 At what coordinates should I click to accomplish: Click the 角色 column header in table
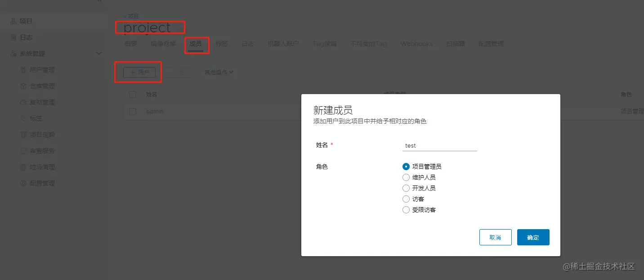[x=626, y=95]
